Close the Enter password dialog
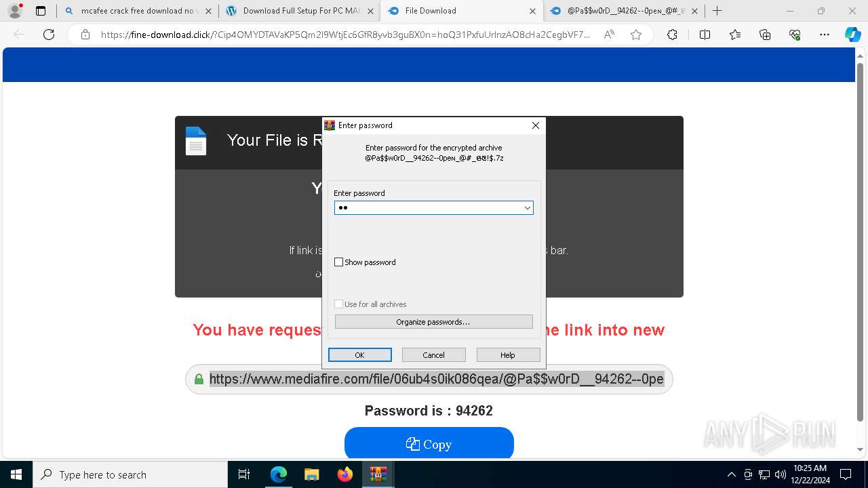The height and width of the screenshot is (488, 868). [x=535, y=125]
